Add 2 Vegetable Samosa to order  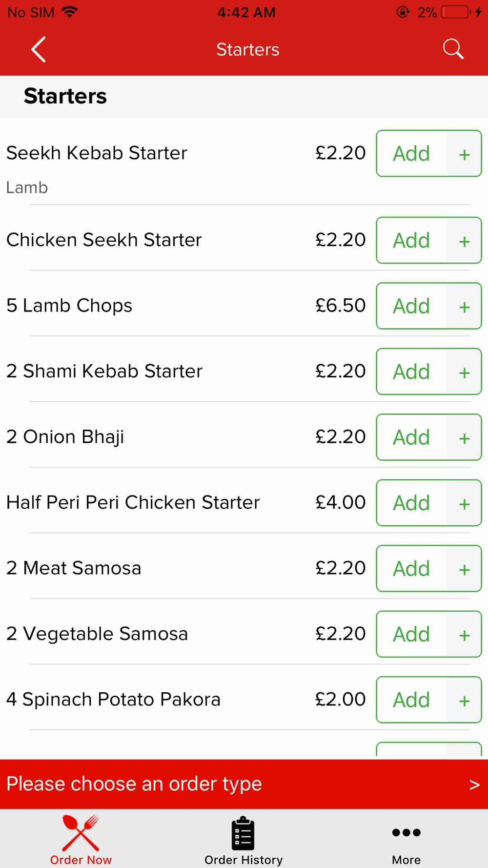411,634
